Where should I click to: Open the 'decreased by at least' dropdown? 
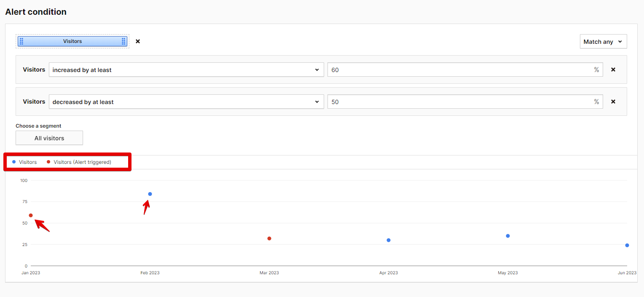click(x=186, y=102)
